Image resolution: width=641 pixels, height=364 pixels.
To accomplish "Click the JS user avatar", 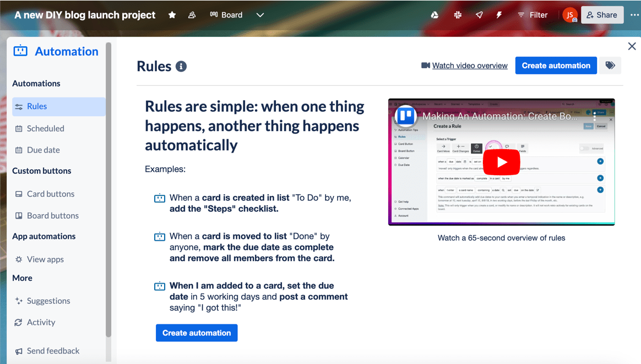I will tap(569, 15).
